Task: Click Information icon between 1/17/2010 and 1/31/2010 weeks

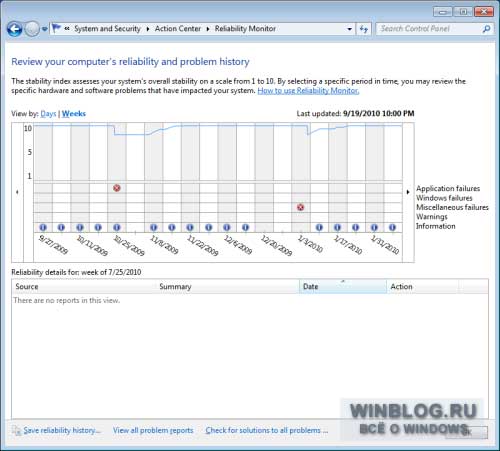Action: 356,227
